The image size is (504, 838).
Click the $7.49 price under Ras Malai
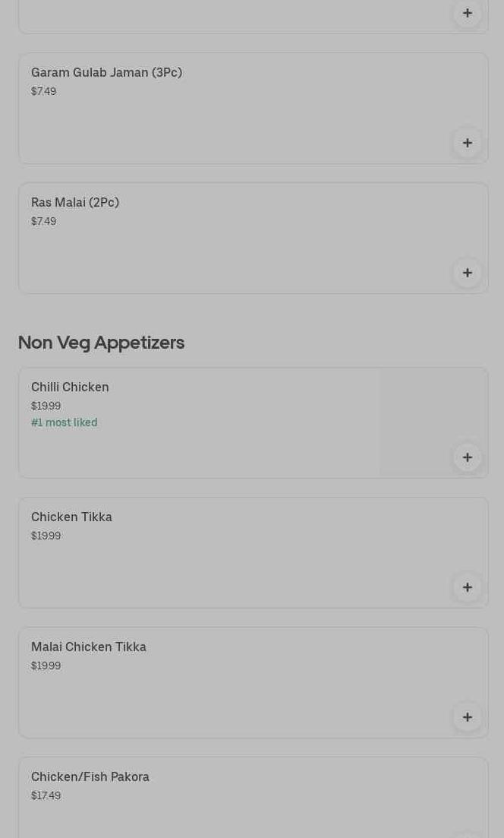44,221
